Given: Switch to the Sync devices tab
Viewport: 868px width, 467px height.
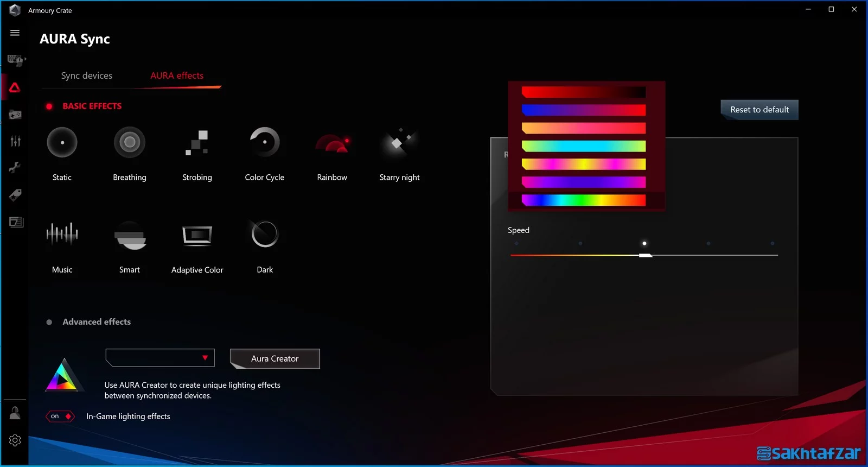Looking at the screenshot, I should 87,75.
